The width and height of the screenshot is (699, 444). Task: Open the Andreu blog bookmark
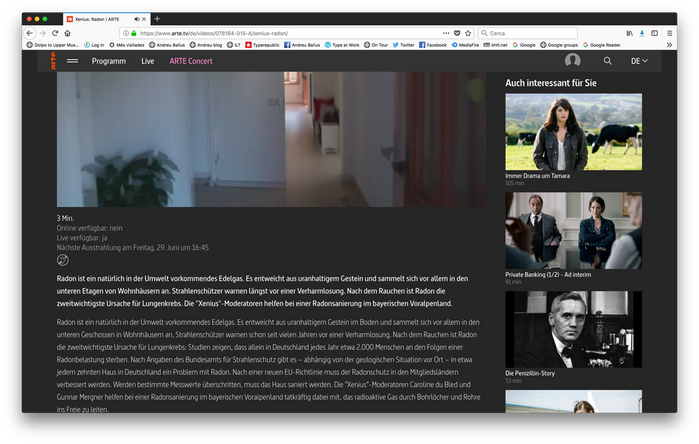(x=206, y=45)
